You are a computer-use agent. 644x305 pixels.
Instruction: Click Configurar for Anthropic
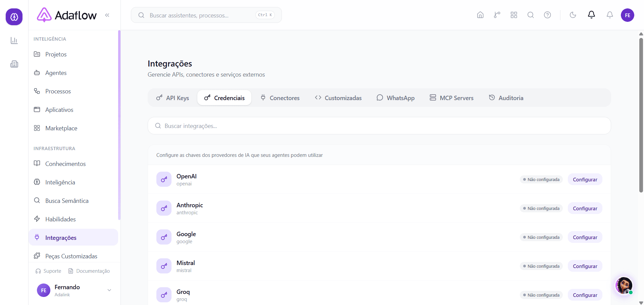point(585,208)
